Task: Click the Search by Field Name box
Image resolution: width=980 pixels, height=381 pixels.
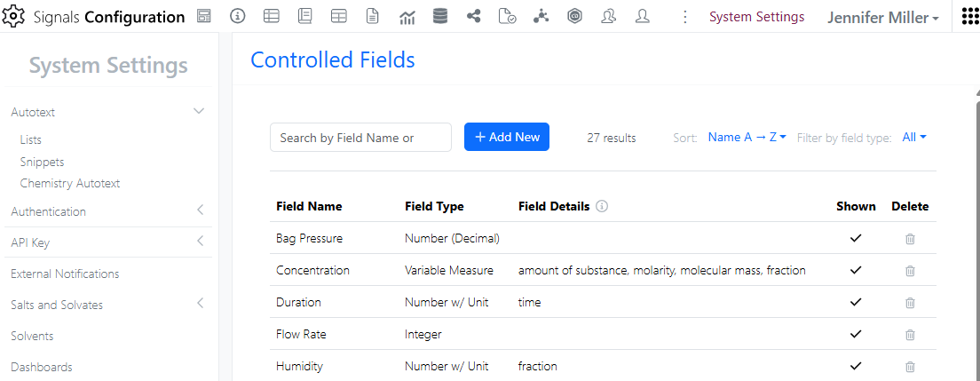Action: 360,138
